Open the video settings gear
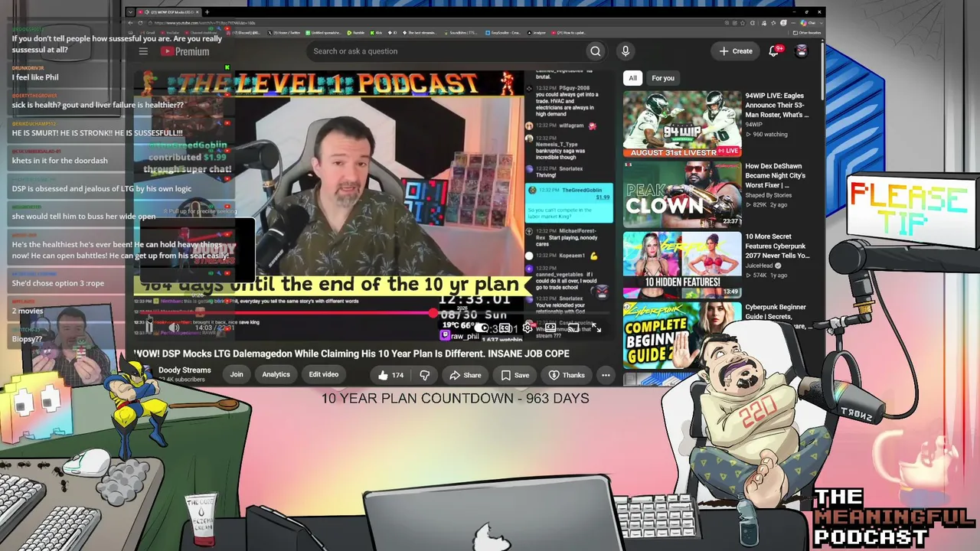This screenshot has width=980, height=551. (x=528, y=328)
